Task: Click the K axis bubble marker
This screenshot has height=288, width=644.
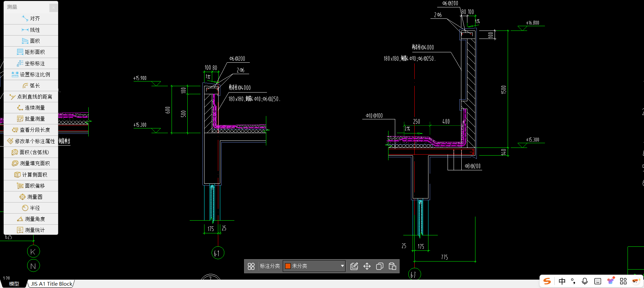Action: [x=33, y=251]
